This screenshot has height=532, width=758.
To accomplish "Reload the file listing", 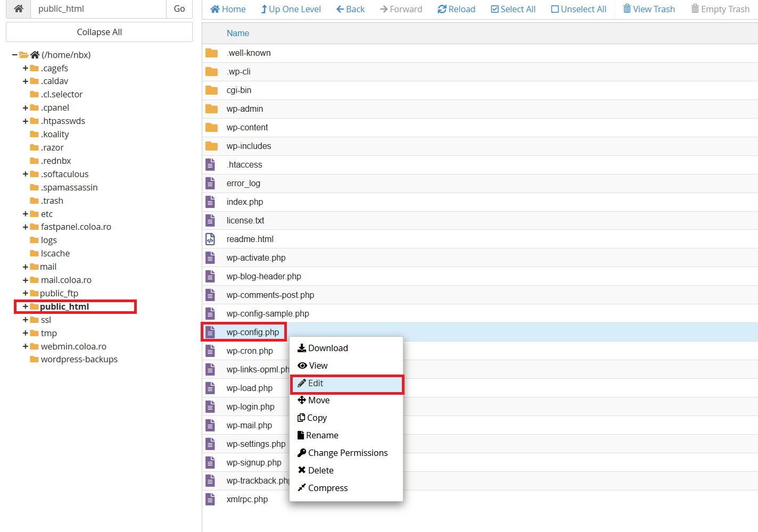I will coord(456,9).
